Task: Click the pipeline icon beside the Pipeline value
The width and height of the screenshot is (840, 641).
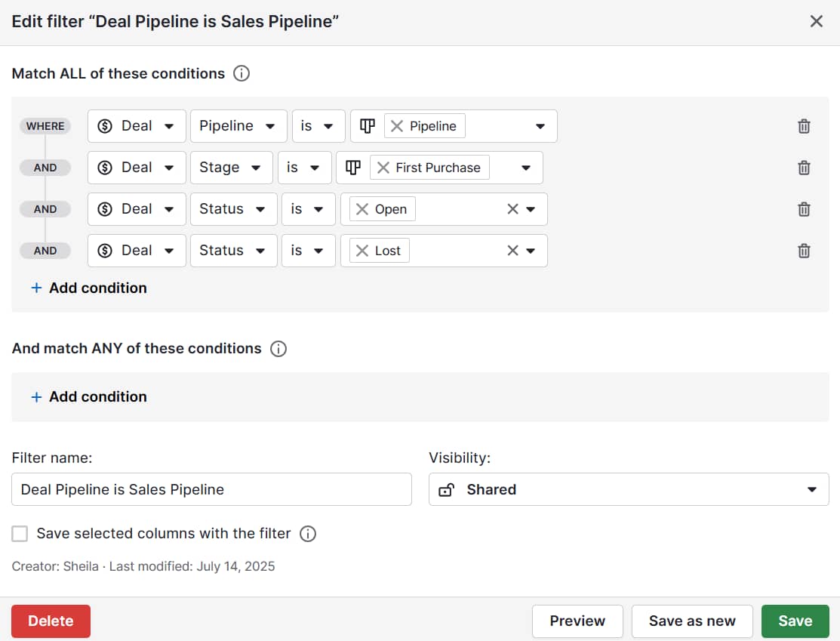Action: tap(367, 125)
